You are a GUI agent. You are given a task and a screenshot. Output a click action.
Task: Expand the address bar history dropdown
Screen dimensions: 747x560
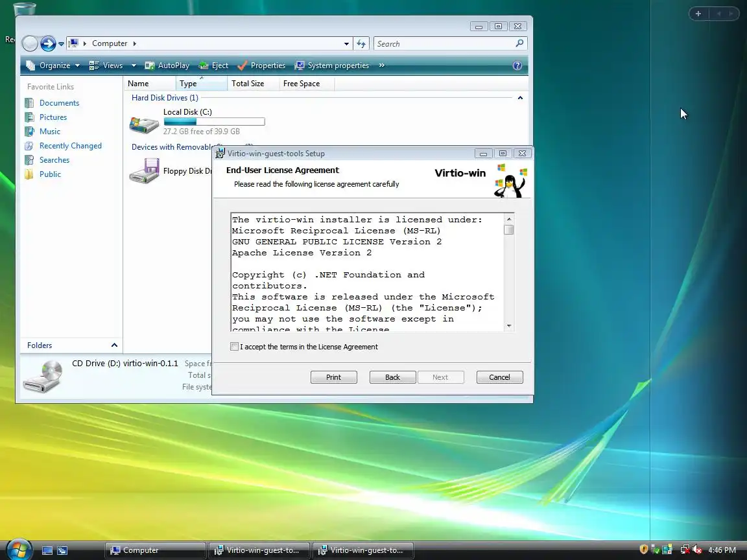click(346, 44)
